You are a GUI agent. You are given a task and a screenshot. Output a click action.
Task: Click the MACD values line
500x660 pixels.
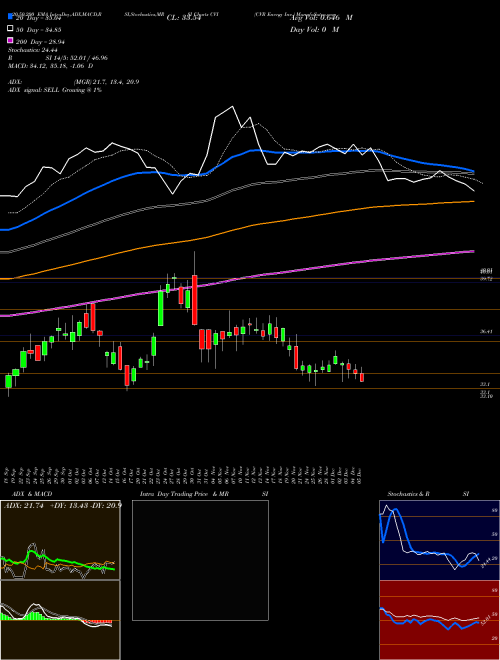tap(51, 66)
